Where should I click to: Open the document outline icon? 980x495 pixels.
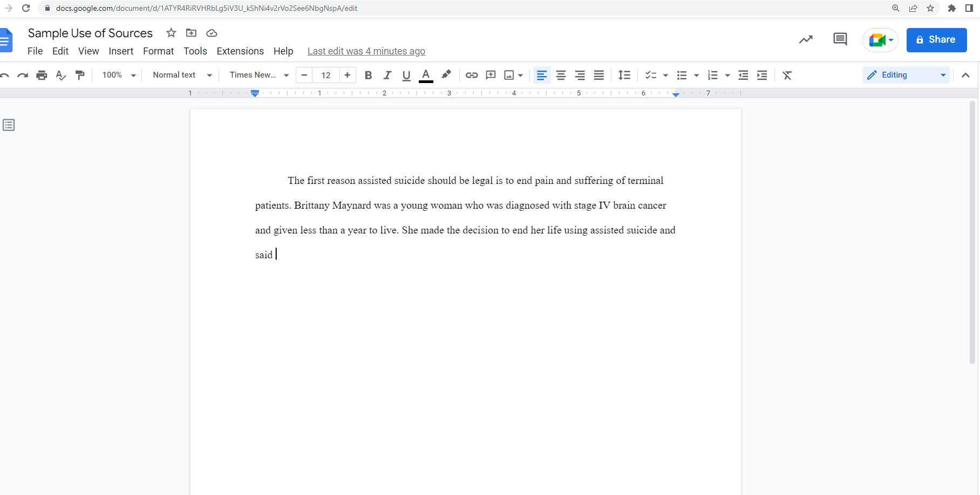8,125
